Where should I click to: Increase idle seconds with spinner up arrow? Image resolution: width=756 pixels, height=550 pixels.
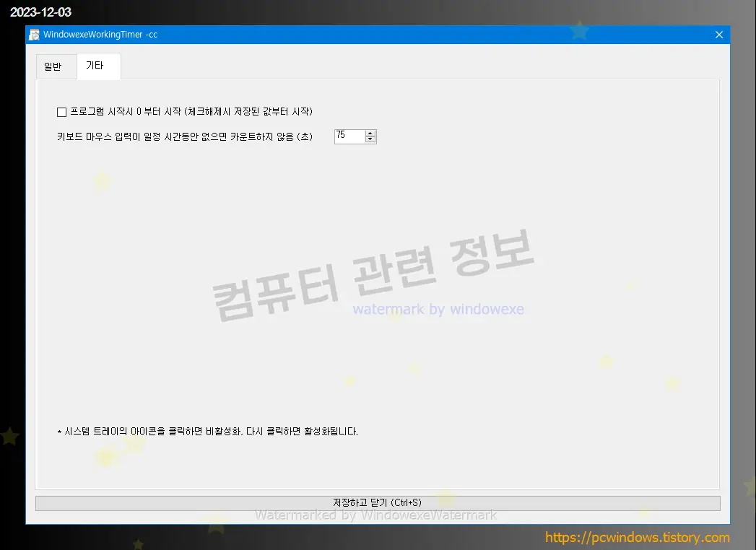click(370, 133)
